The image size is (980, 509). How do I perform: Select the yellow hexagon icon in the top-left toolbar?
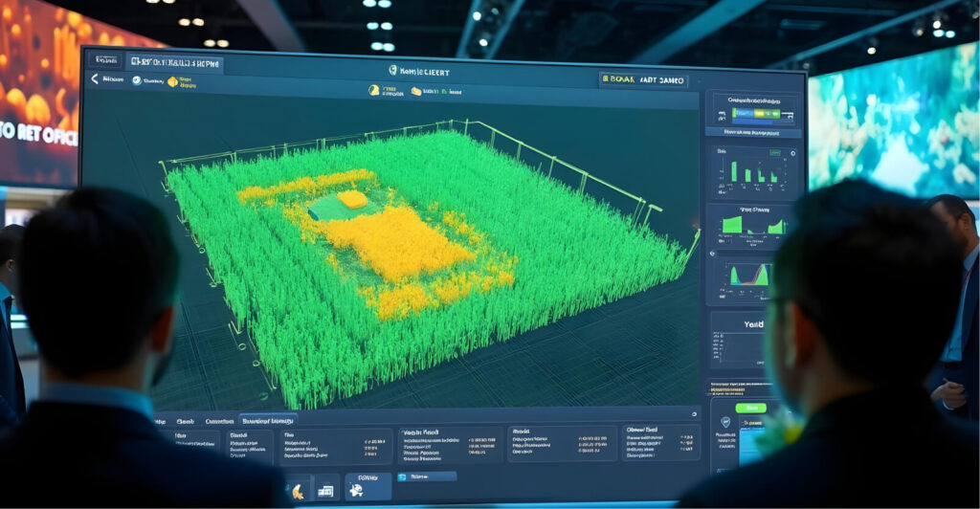point(173,82)
